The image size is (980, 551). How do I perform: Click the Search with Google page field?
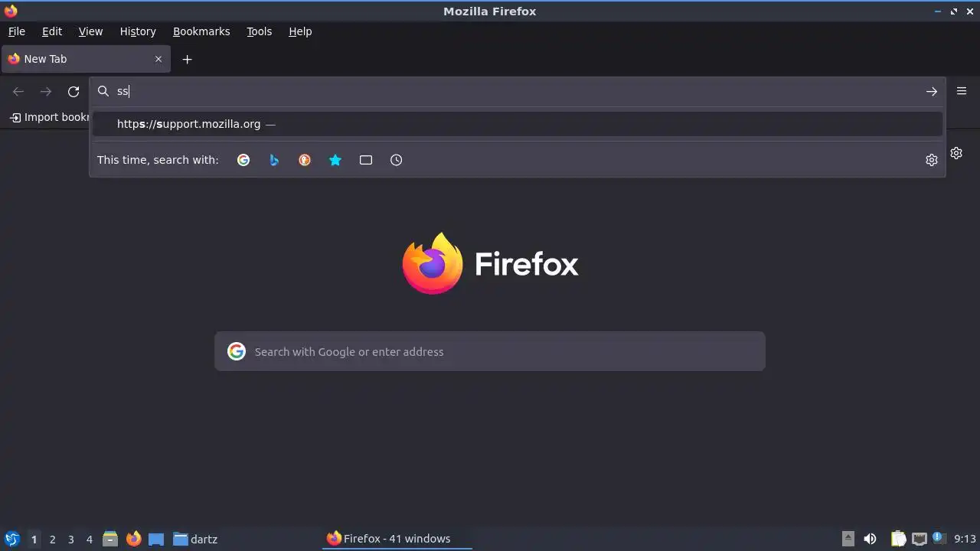[490, 351]
